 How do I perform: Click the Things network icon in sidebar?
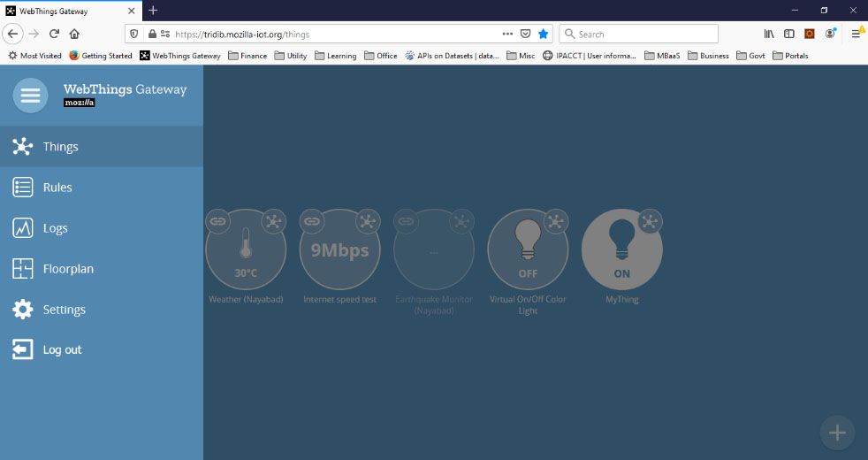(x=23, y=146)
